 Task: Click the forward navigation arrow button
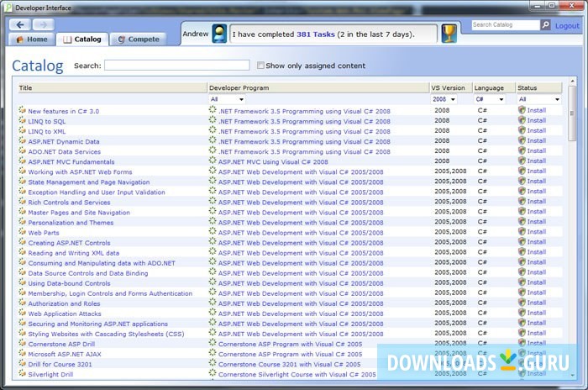click(44, 24)
